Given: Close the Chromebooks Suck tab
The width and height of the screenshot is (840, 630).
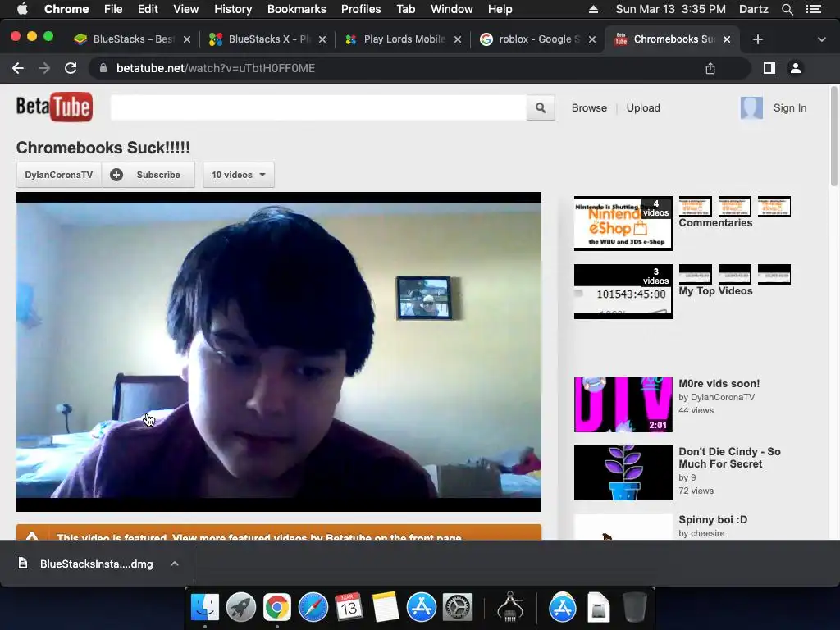Looking at the screenshot, I should click(727, 39).
